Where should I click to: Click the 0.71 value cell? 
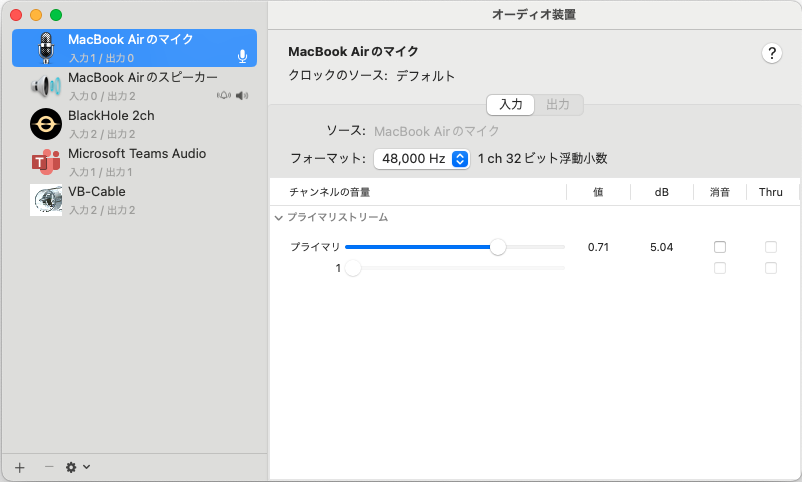(598, 247)
